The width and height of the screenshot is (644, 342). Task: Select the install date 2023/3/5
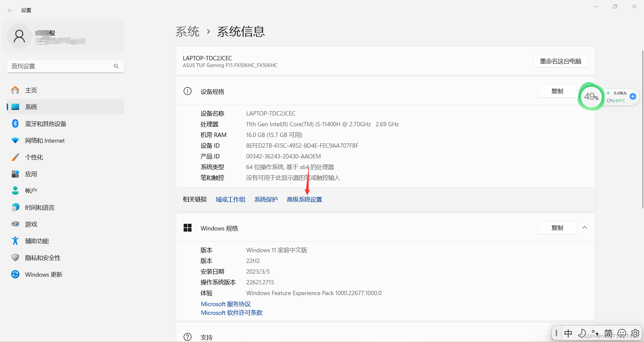coord(258,272)
